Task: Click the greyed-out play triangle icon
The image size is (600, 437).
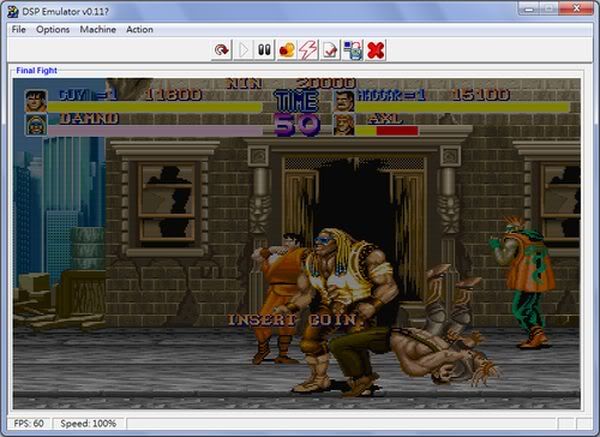Action: coord(243,50)
